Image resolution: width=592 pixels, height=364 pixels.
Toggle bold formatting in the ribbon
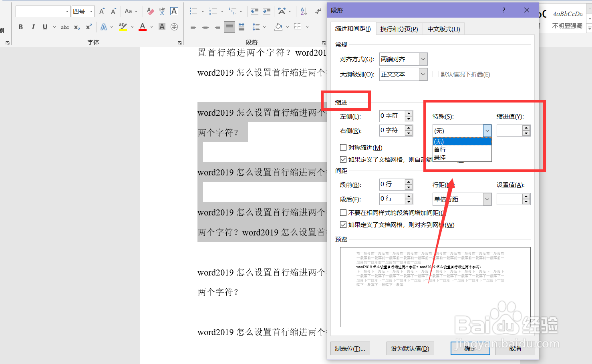(x=21, y=27)
